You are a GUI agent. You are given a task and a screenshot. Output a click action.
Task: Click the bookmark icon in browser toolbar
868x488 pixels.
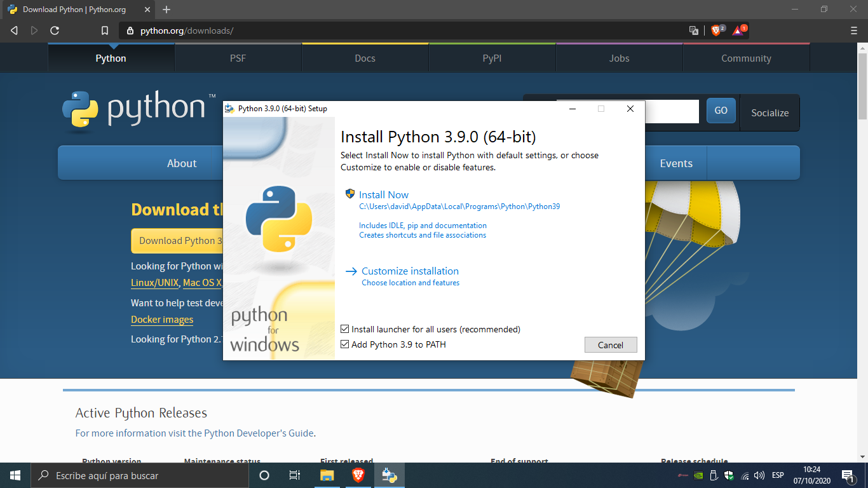(105, 30)
